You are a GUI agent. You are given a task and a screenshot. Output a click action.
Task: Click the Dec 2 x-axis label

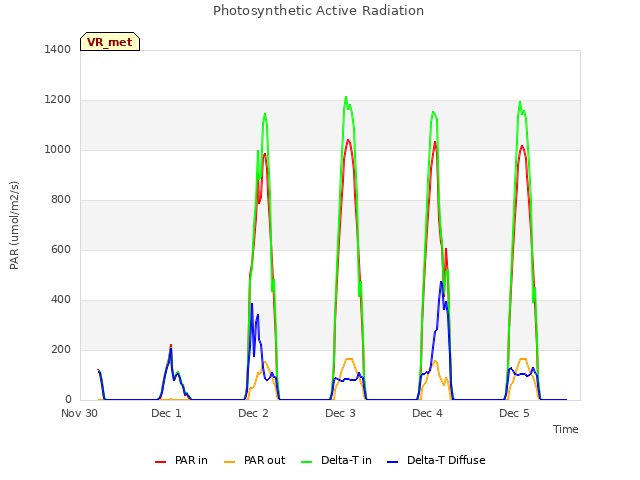pyautogui.click(x=253, y=413)
